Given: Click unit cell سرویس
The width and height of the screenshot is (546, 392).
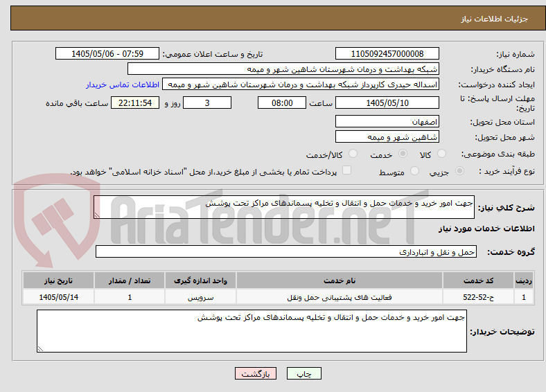Looking at the screenshot, I should coord(200,297).
